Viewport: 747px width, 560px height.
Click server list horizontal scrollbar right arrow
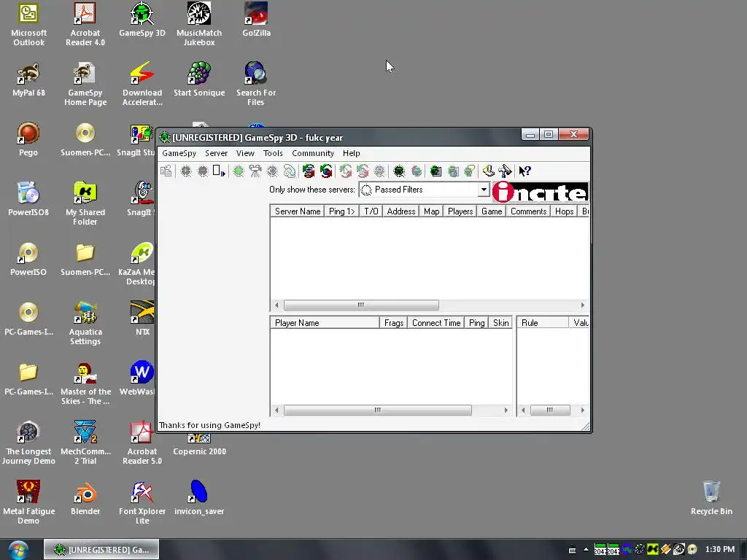pos(582,305)
